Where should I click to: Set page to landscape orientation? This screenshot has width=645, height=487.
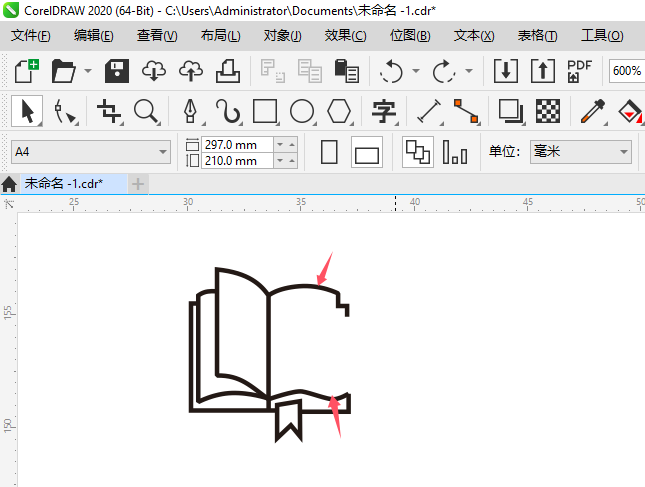click(x=367, y=152)
